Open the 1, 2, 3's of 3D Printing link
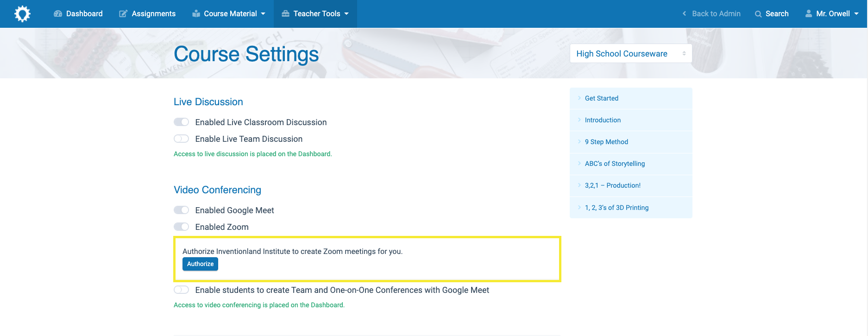 point(616,208)
